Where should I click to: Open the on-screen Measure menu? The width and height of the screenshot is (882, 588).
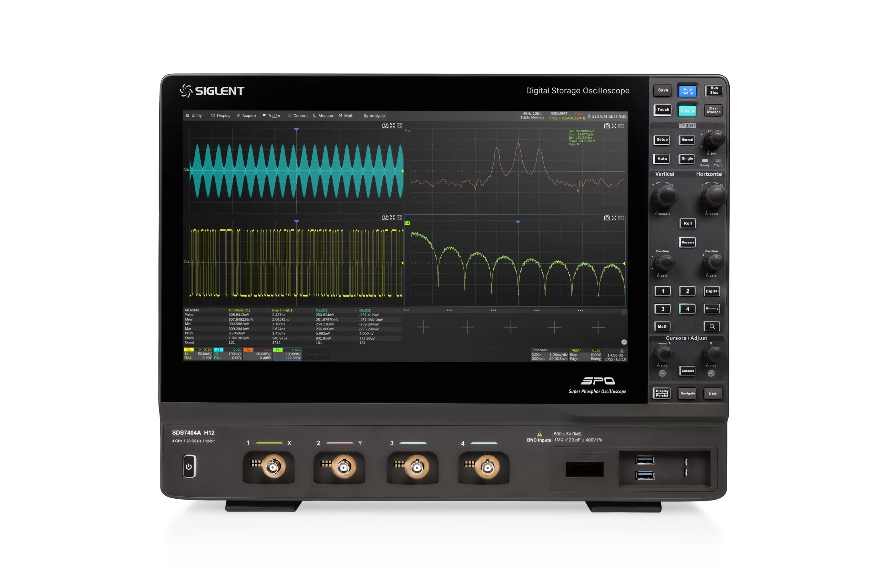(x=324, y=115)
